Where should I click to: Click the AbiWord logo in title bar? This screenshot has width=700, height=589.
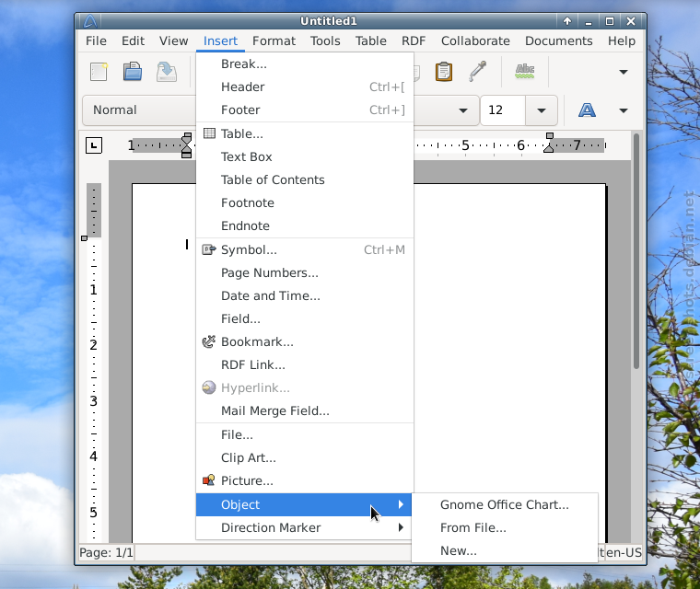[90, 21]
